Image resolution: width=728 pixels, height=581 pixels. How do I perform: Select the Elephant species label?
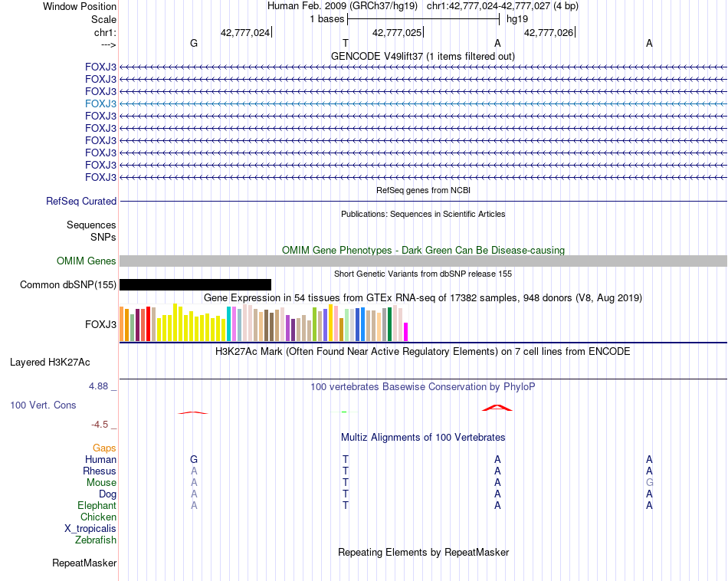pyautogui.click(x=97, y=505)
